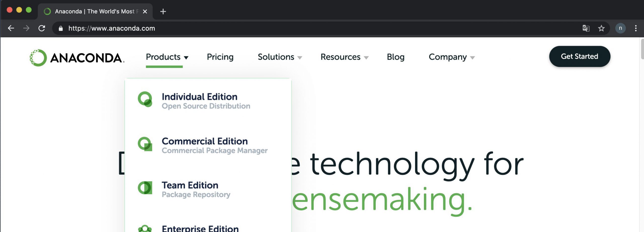644x232 pixels.
Task: Click the padlock site security icon
Action: (x=61, y=28)
